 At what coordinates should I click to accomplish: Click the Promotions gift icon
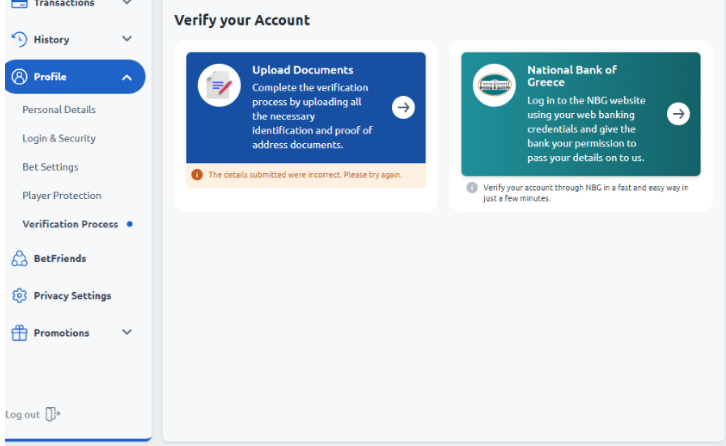(x=19, y=333)
